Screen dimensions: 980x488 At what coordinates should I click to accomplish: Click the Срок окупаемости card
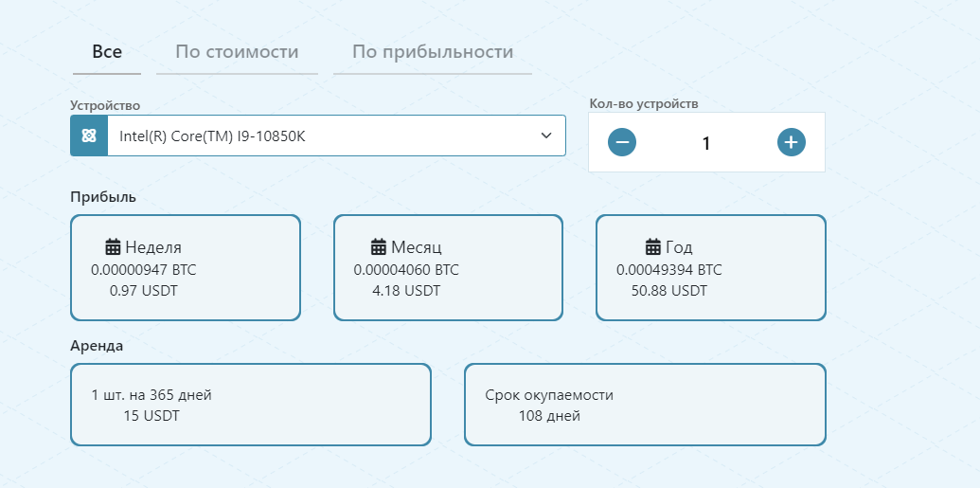[645, 405]
